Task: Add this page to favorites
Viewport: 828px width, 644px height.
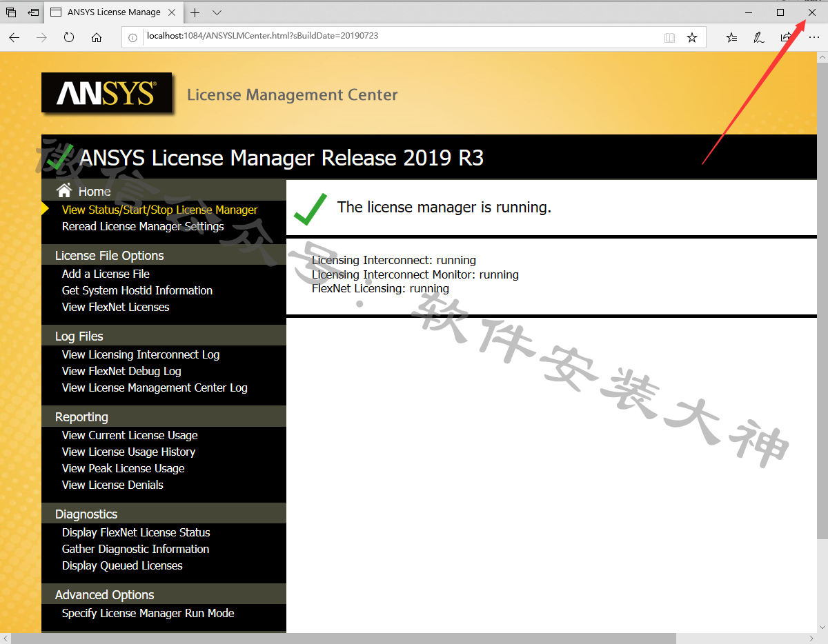Action: (692, 38)
